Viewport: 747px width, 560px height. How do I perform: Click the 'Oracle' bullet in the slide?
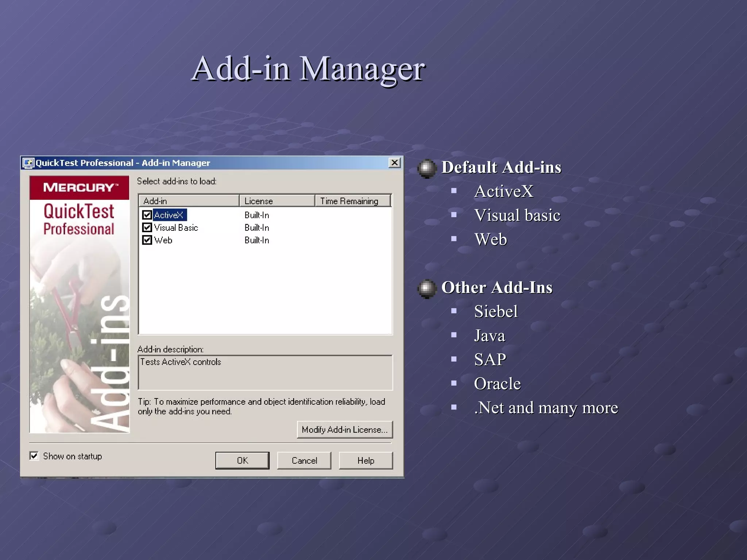point(497,384)
